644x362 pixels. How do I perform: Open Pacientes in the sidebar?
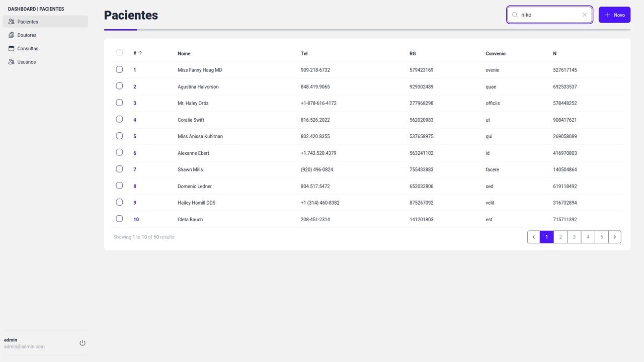pos(45,22)
